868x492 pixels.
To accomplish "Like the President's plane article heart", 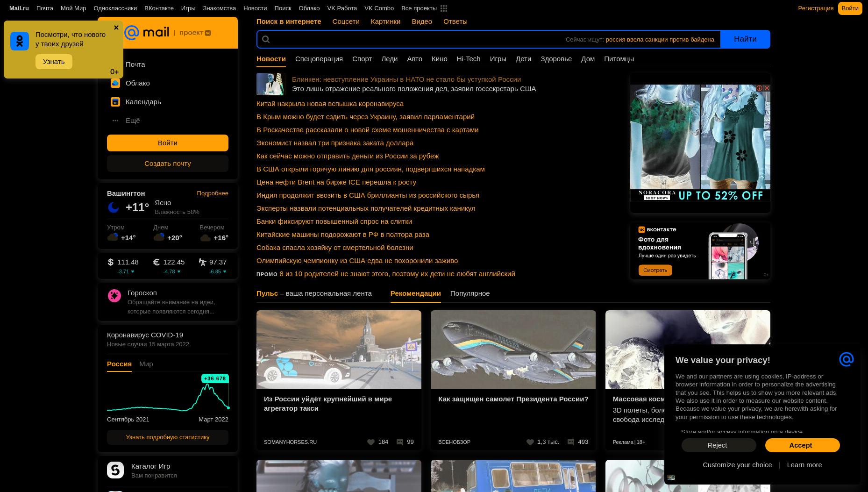I will point(530,442).
